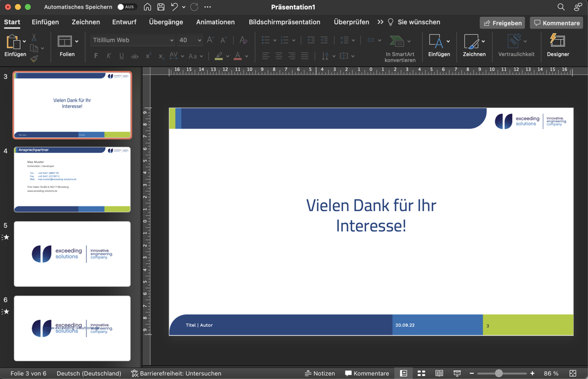Click the undo arrow icon
Image resolution: width=588 pixels, height=379 pixels.
coord(174,7)
